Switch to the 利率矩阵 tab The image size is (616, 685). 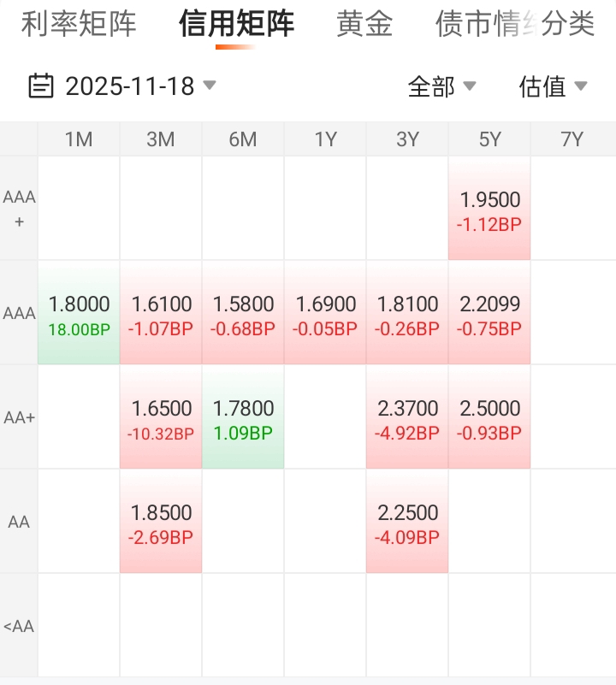(x=79, y=24)
